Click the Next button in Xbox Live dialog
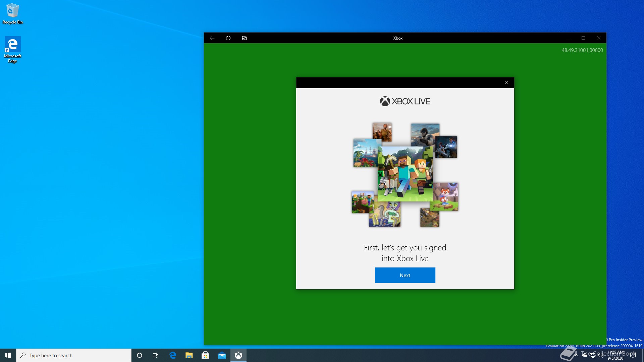 point(405,275)
